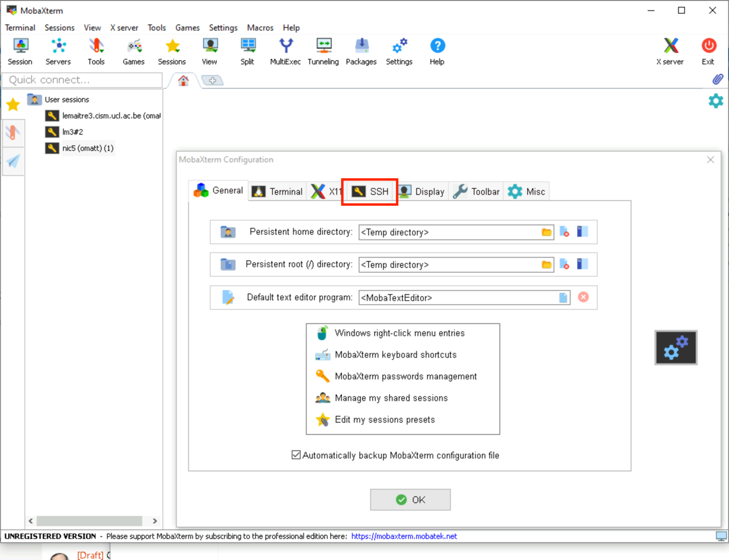729x560 pixels.
Task: Click the sessions panel horizontal scrollbar
Action: click(x=89, y=520)
